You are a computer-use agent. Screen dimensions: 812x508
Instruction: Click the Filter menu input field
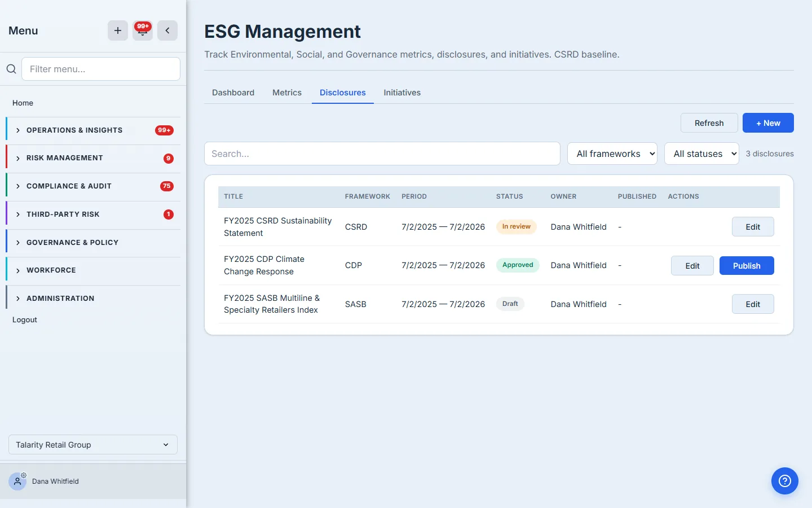pos(101,69)
